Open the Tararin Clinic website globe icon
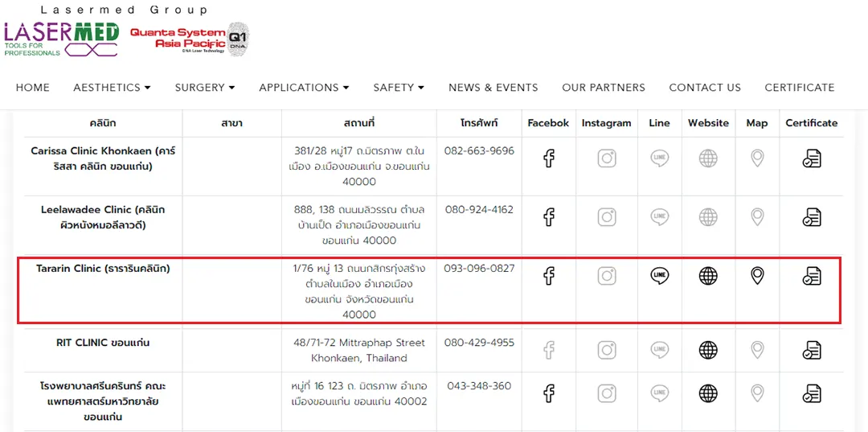This screenshot has height=432, width=868. pos(708,275)
